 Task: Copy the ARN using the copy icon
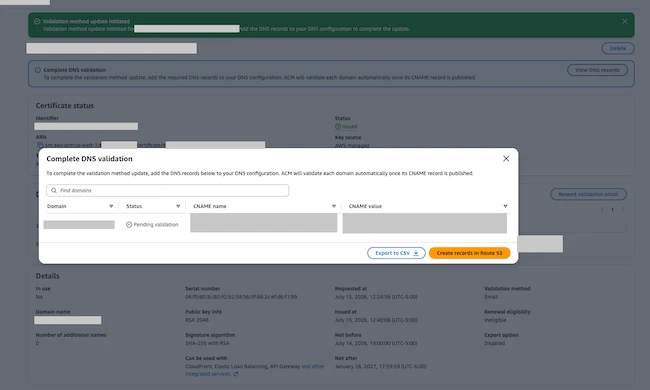[40, 145]
